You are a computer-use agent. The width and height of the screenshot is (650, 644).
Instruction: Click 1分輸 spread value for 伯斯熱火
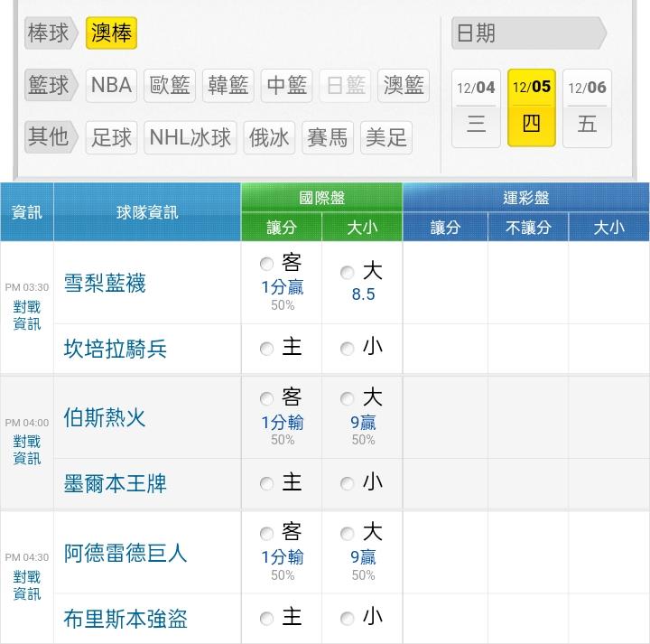tap(283, 423)
